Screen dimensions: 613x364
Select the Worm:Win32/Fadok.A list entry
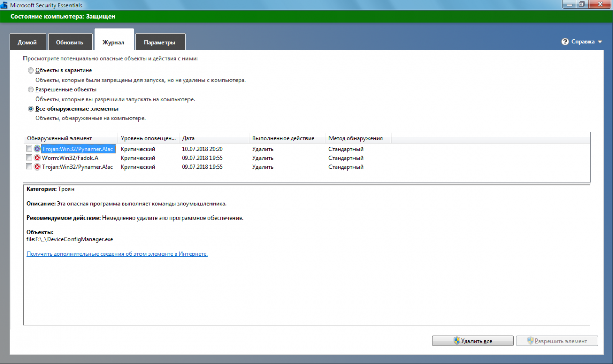(x=70, y=158)
